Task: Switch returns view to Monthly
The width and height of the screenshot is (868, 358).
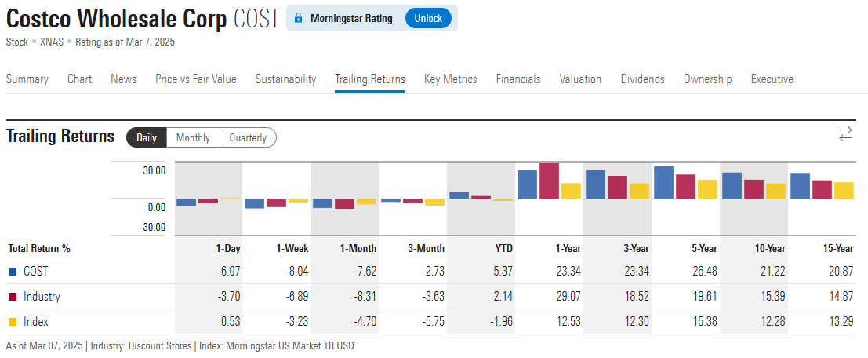Action: pyautogui.click(x=193, y=137)
